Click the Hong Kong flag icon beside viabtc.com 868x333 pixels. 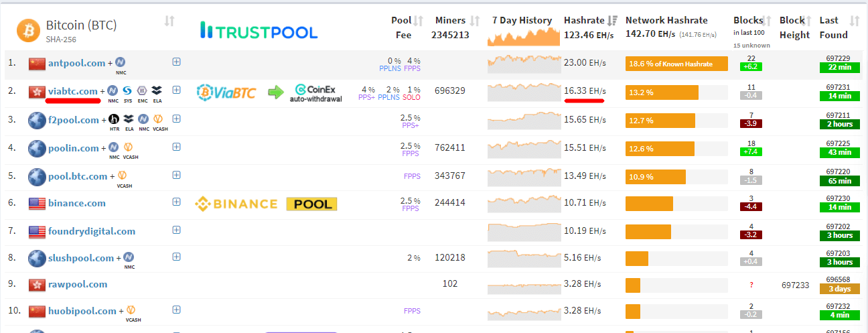pos(37,91)
